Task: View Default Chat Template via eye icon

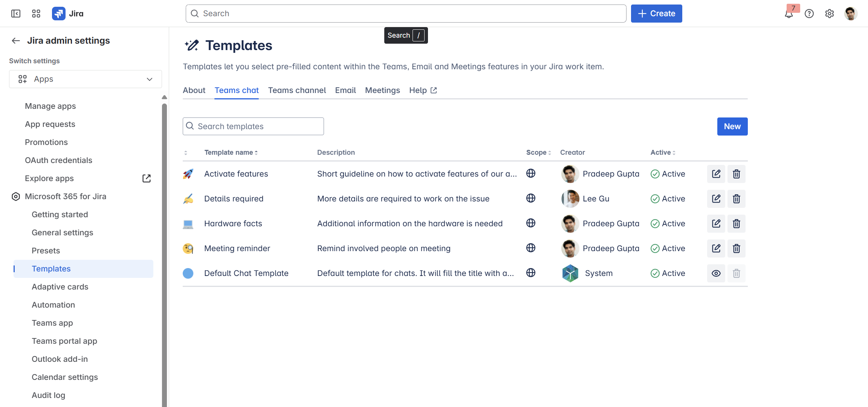Action: click(x=716, y=273)
